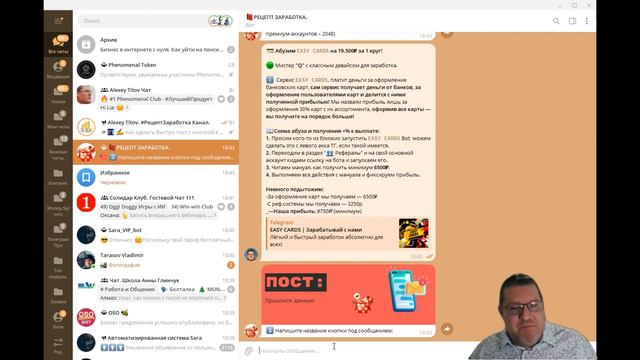The width and height of the screenshot is (640, 360).
Task: Click the '# Работа и Общение' topic chip
Action: pos(128,289)
